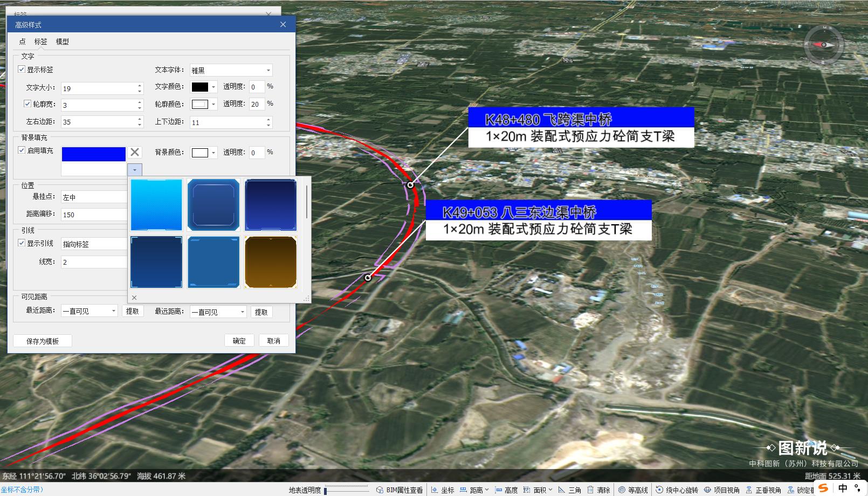Select the 三角 triangle measurement tool
Viewport: 868px width, 496px height.
click(570, 490)
